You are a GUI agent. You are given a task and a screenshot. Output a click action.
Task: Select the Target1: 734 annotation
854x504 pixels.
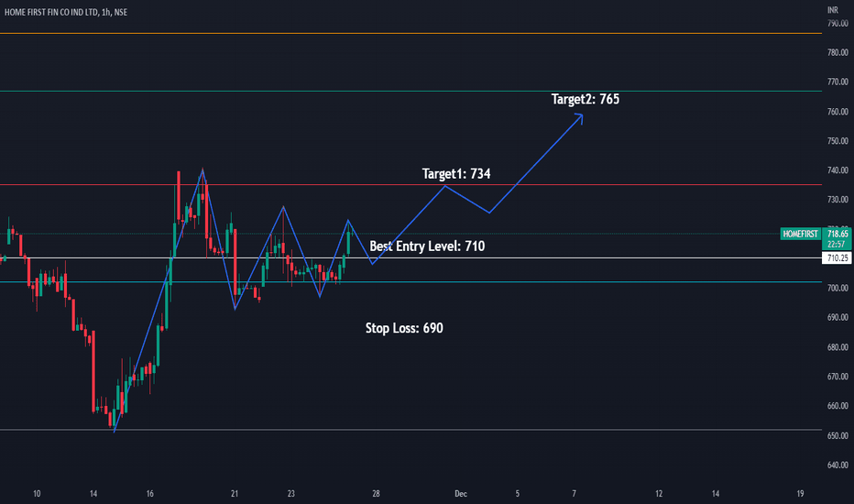[456, 174]
